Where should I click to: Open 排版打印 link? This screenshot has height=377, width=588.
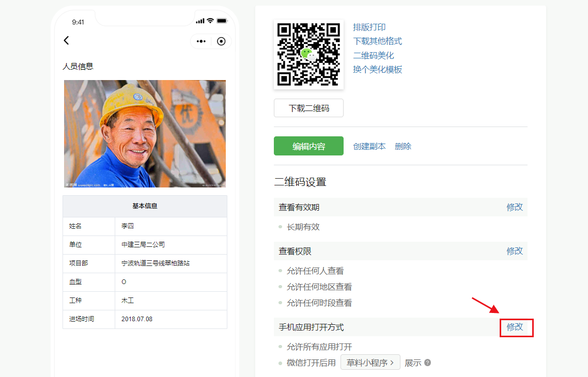(x=369, y=27)
